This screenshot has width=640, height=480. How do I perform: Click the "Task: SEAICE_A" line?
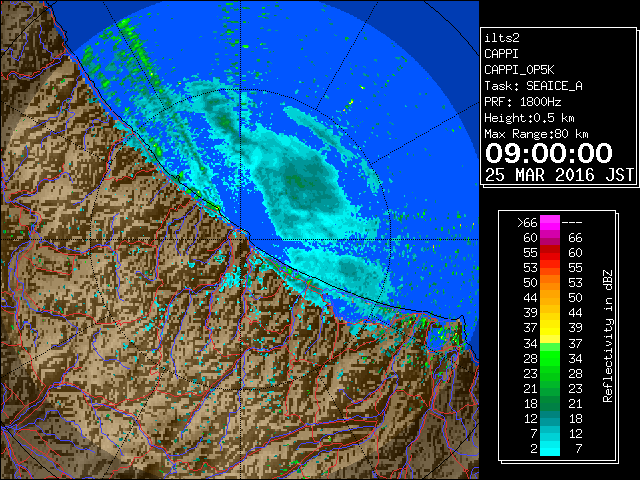coord(533,86)
